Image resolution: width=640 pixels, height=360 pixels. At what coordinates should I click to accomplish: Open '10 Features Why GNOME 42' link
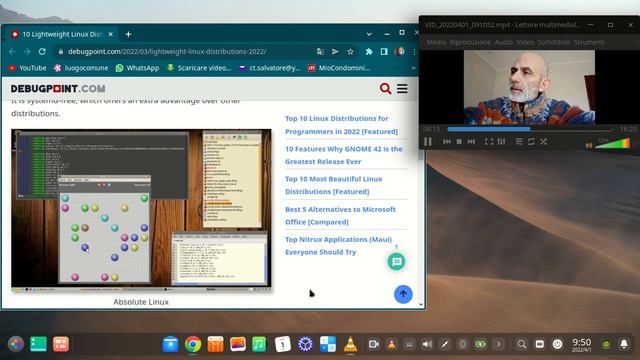pos(344,155)
